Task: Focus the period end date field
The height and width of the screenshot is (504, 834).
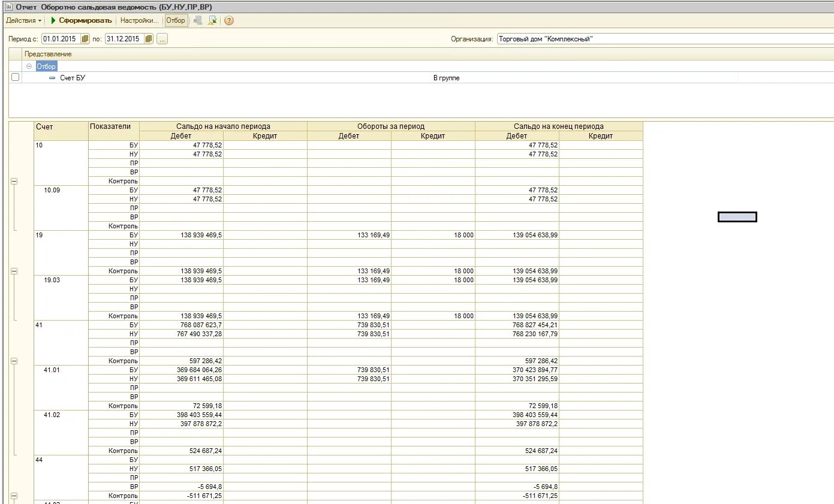Action: point(125,39)
